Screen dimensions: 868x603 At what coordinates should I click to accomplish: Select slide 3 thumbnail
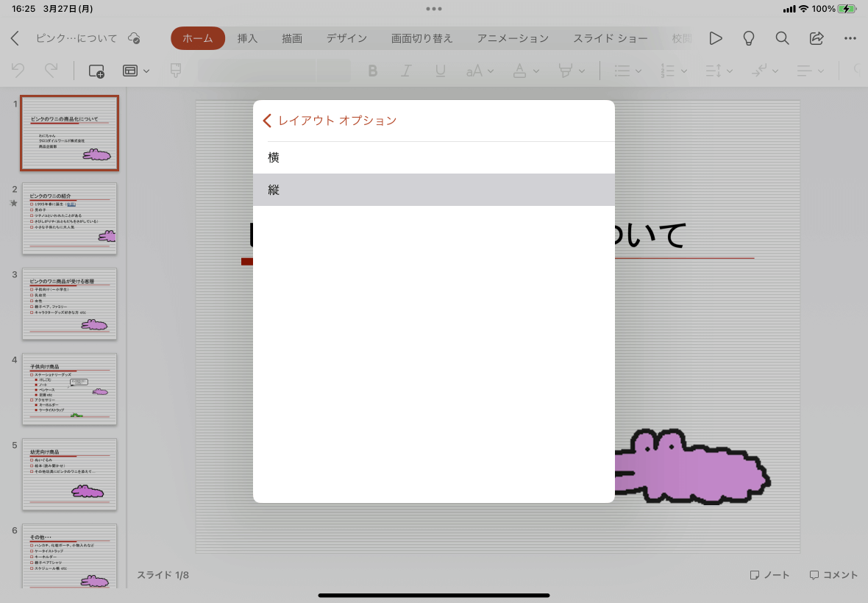click(x=70, y=304)
